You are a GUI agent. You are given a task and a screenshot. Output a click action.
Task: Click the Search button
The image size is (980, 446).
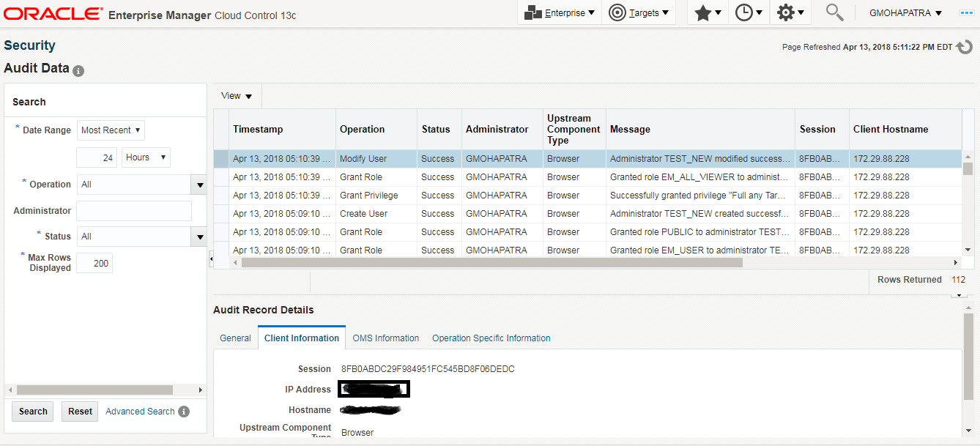pyautogui.click(x=33, y=412)
